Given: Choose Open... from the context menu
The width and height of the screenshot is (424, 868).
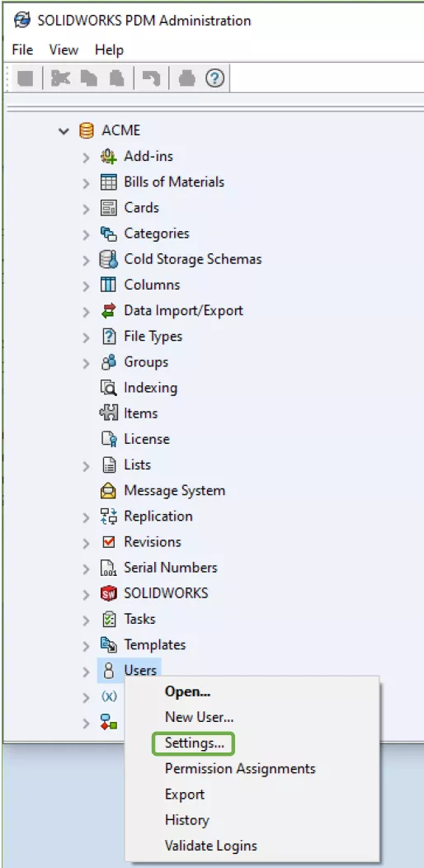Looking at the screenshot, I should [187, 691].
